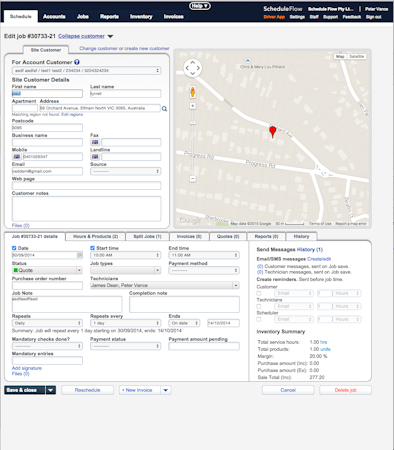Click the Reschedule button
The image size is (394, 450).
pyautogui.click(x=87, y=390)
